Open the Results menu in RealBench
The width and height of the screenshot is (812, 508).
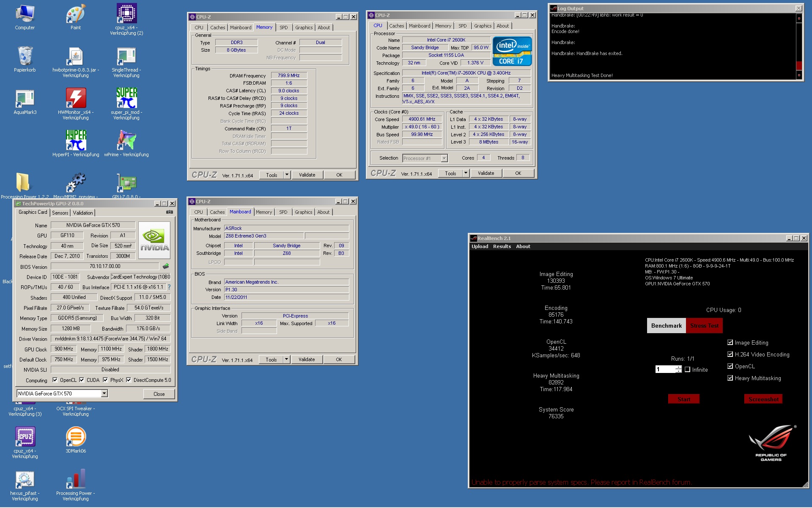[502, 246]
